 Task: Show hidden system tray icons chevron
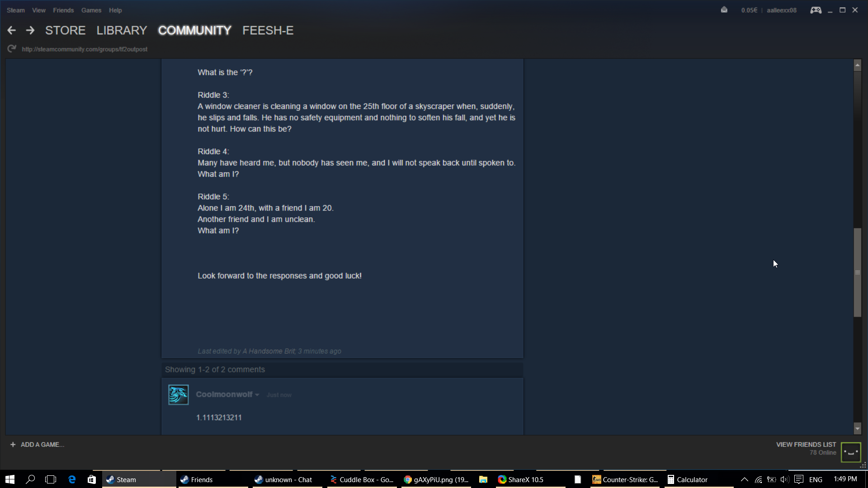point(744,479)
